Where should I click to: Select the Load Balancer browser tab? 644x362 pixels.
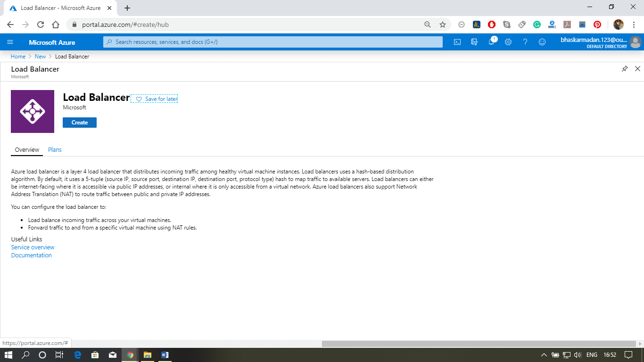coord(60,8)
